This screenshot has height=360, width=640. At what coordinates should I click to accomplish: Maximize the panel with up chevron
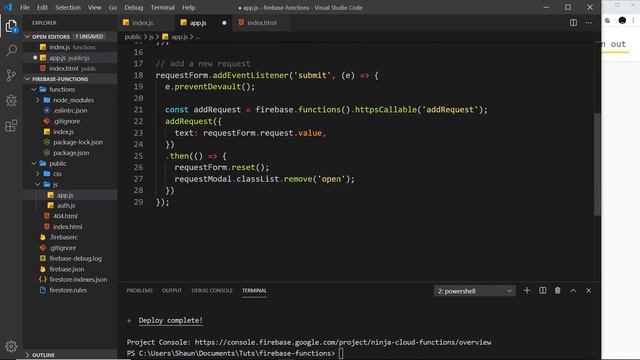click(573, 291)
